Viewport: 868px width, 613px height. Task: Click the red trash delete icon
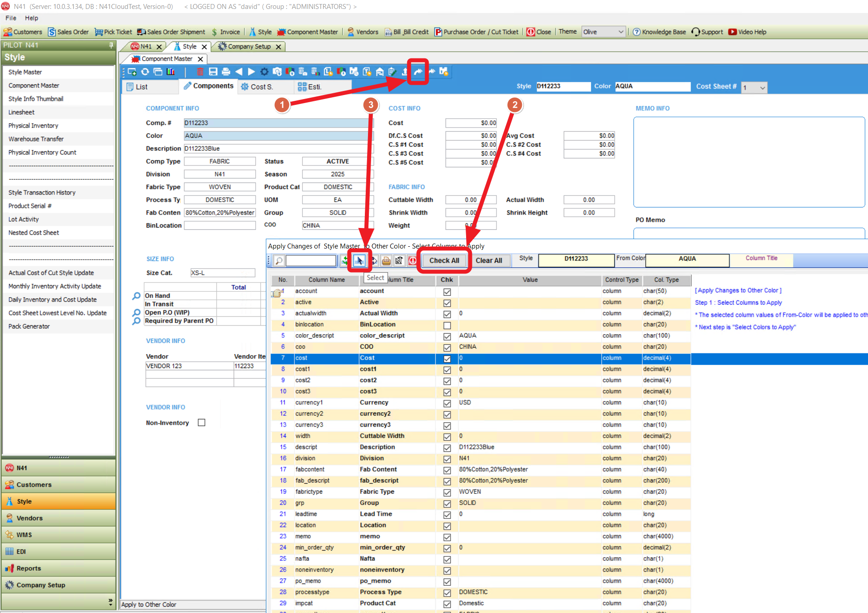(200, 72)
